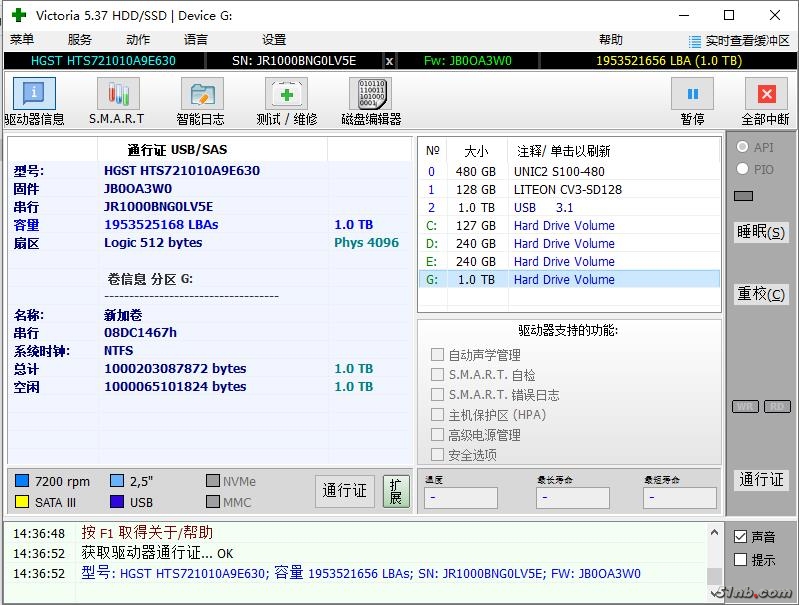The height and width of the screenshot is (605, 799).
Task: Open the S.M.A.R.T tool
Action: [x=117, y=101]
